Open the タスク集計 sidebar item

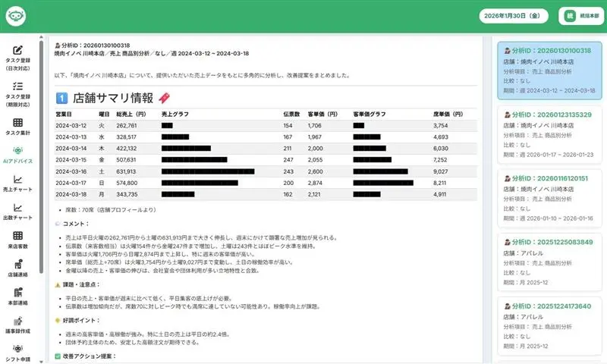pyautogui.click(x=17, y=127)
